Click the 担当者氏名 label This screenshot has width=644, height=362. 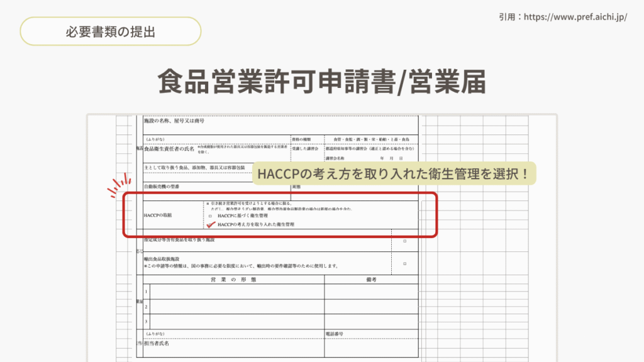[157, 344]
